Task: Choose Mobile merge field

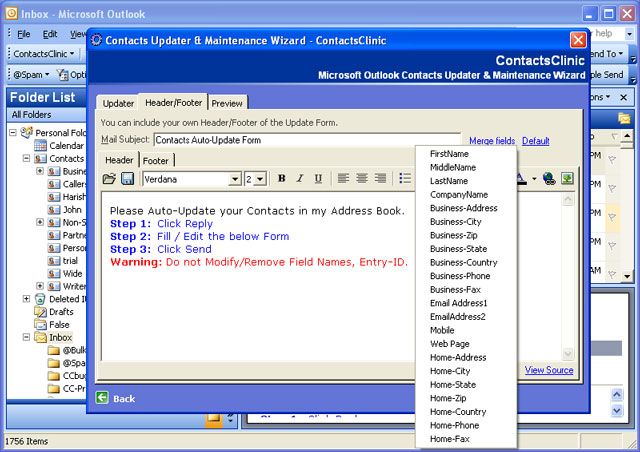Action: 442,330
